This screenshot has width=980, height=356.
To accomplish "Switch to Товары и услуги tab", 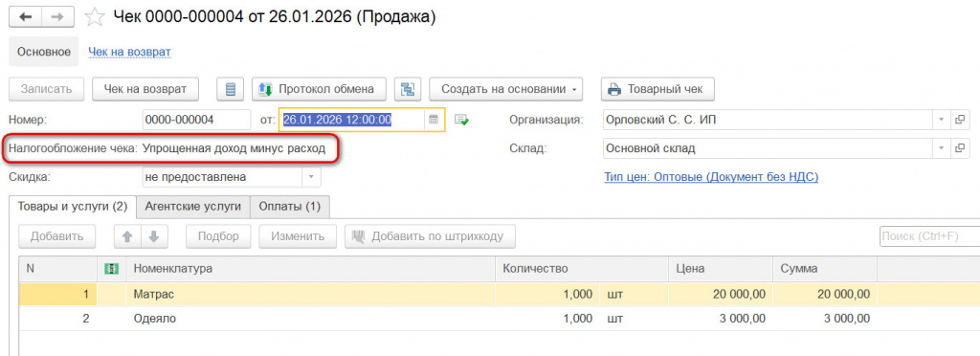I will coord(73,207).
